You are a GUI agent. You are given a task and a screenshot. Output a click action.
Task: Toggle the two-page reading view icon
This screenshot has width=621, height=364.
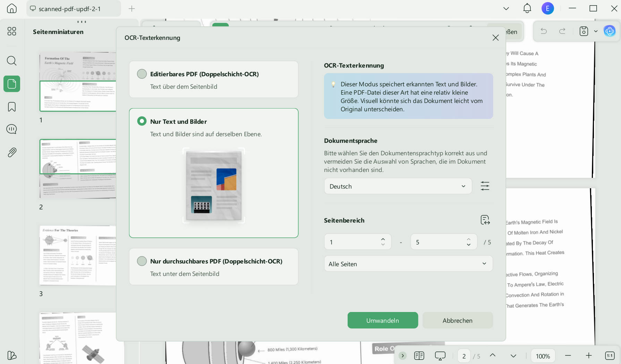point(419,356)
